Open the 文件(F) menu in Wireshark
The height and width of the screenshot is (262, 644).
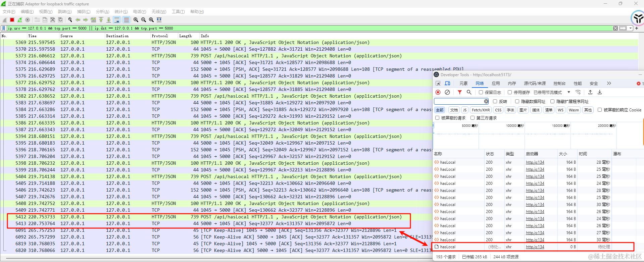9,12
